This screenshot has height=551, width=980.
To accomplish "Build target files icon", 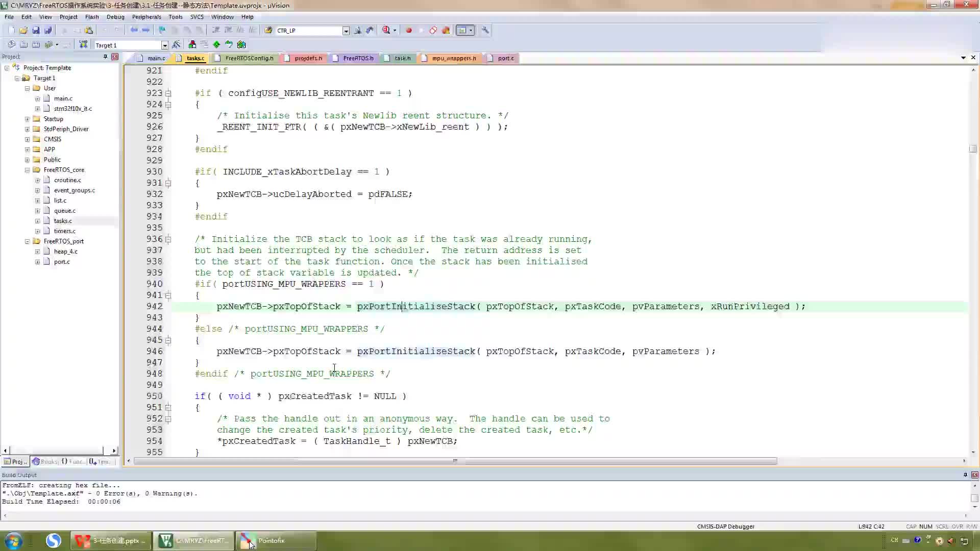I will 23,45.
